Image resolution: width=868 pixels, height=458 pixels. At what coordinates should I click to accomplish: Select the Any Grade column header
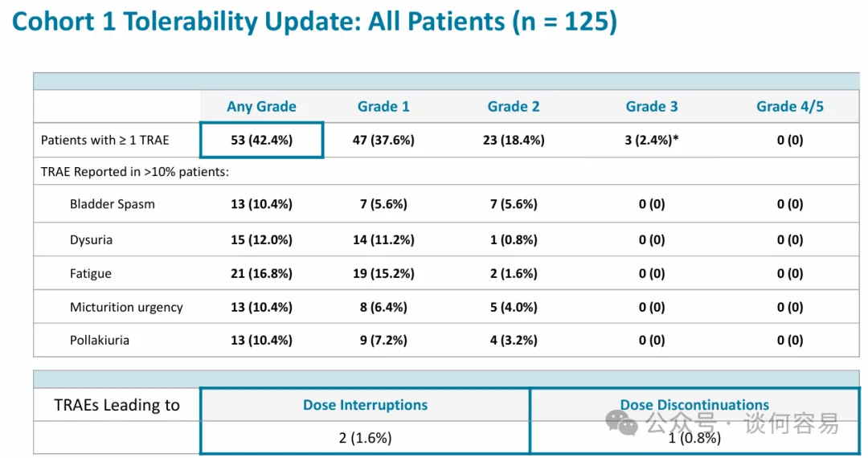[x=261, y=107]
